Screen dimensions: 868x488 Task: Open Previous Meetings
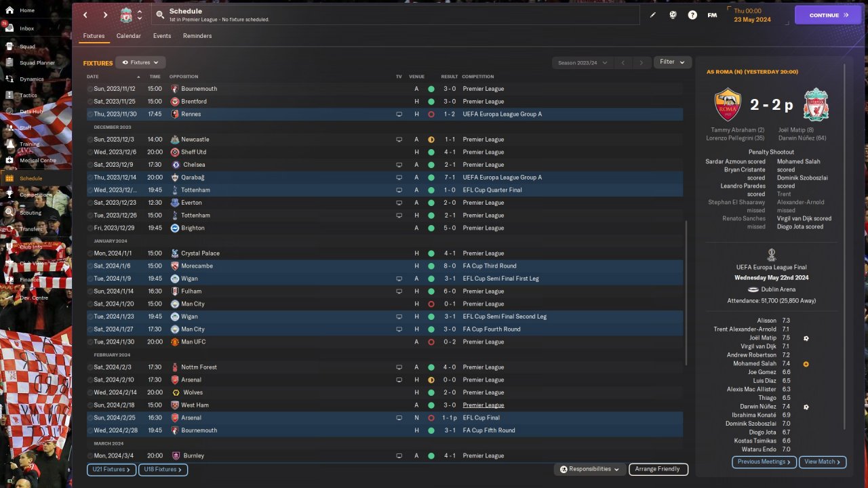(764, 462)
